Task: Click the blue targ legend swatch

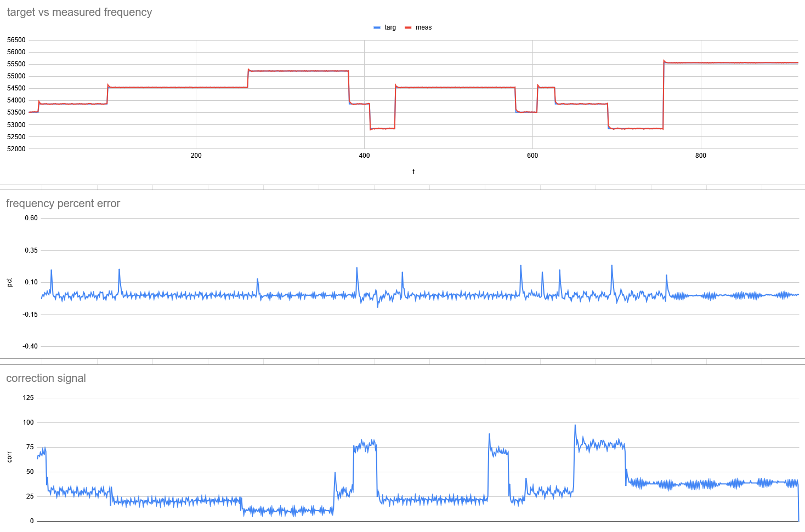Action: click(377, 27)
